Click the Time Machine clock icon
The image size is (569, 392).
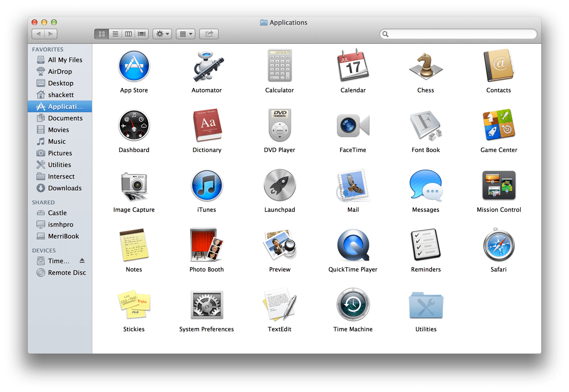353,304
